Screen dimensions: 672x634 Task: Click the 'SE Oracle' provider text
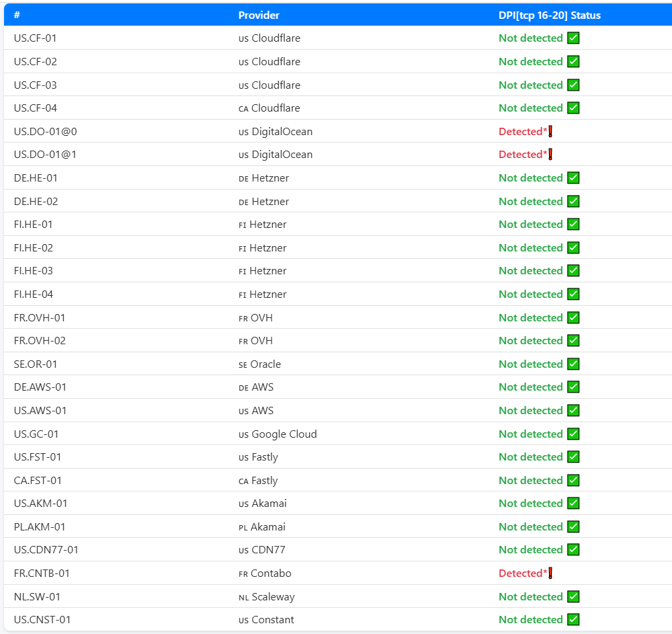259,364
